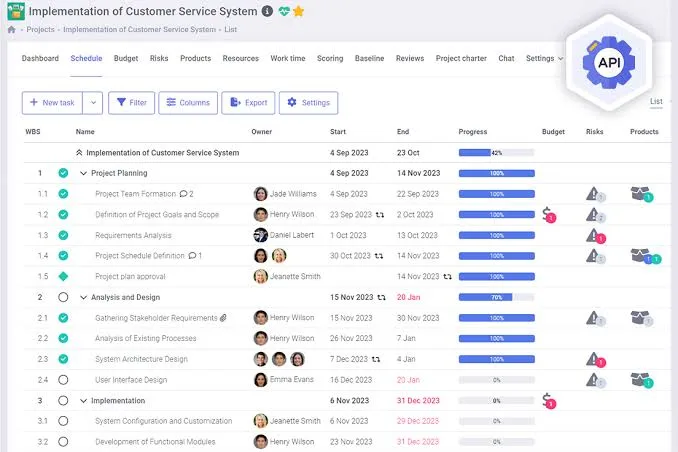Image resolution: width=678 pixels, height=452 pixels.
Task: Open comment bubble on Project Schedule Definition
Action: tap(195, 256)
